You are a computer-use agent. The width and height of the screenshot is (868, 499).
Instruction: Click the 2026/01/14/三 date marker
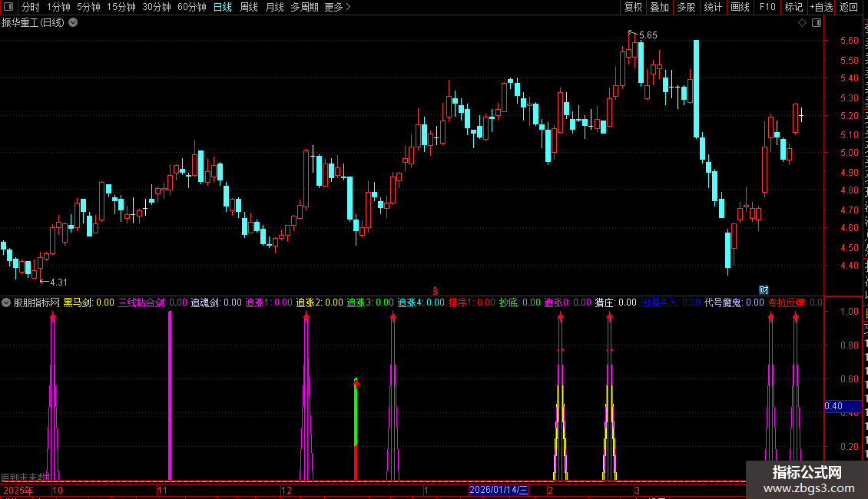point(499,490)
